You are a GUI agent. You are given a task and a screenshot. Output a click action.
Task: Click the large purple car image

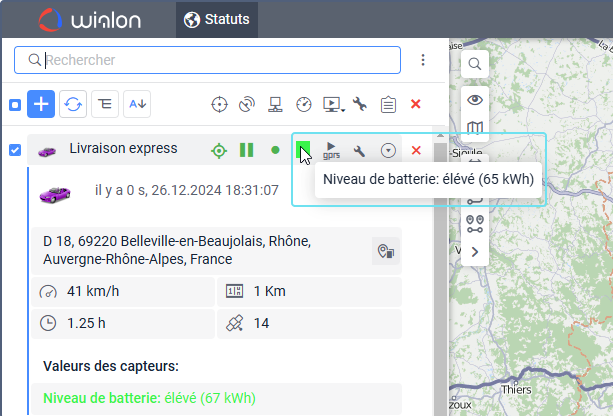click(x=55, y=194)
